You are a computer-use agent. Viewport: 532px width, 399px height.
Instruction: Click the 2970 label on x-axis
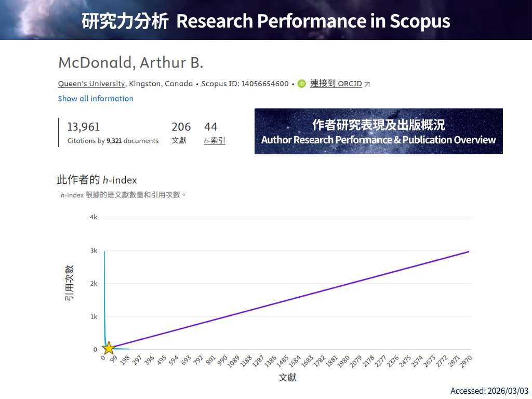pos(465,362)
